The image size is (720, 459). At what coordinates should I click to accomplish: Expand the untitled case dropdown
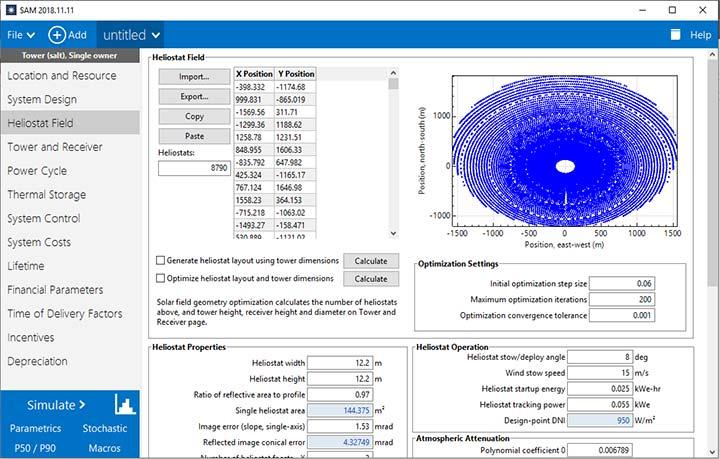click(x=131, y=35)
